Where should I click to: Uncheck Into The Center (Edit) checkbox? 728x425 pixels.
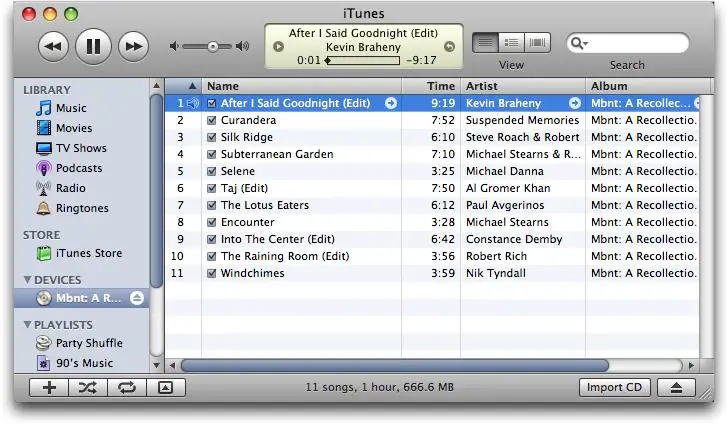click(212, 240)
